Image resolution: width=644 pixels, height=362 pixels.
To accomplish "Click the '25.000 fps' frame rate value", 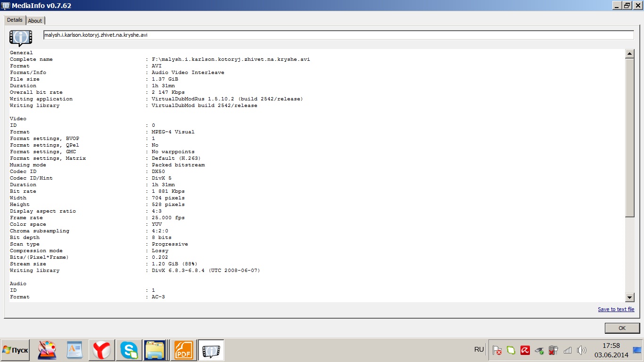I will 168,218.
